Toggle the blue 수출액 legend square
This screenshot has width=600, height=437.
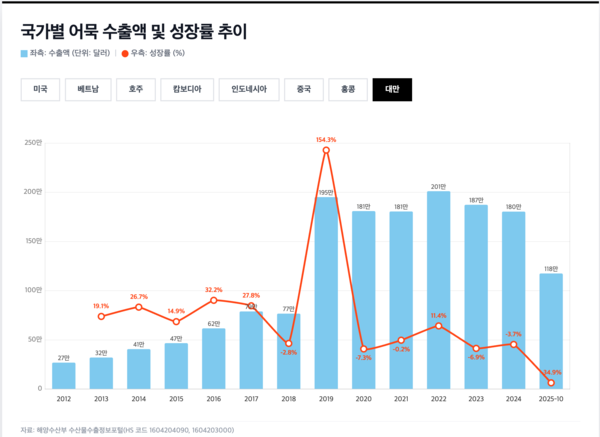click(24, 52)
